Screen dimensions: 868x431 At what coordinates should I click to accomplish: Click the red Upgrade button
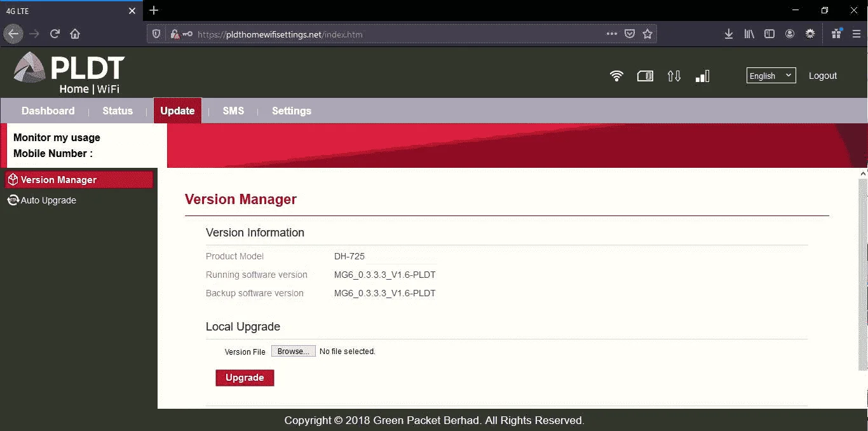coord(245,378)
